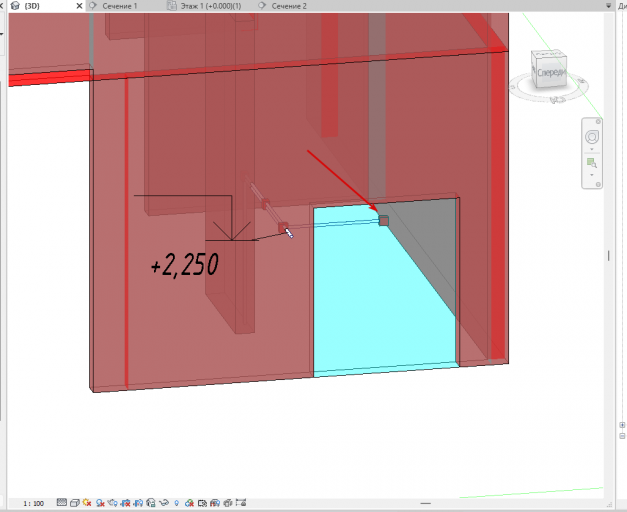The height and width of the screenshot is (512, 627).
Task: Click the grey square grip on cyan wall
Action: [383, 220]
